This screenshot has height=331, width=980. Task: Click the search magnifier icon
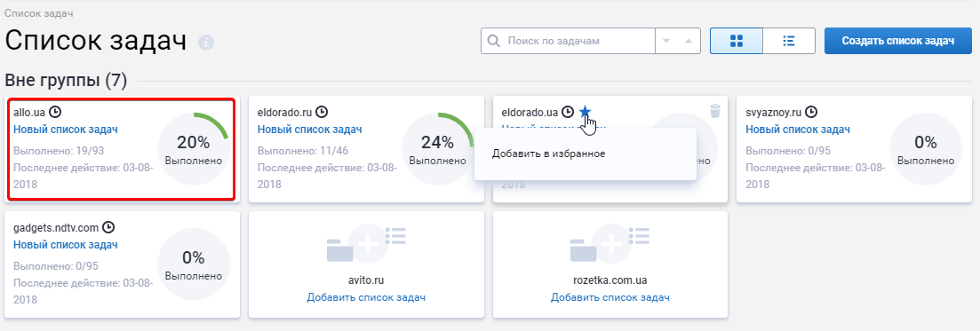pyautogui.click(x=494, y=41)
